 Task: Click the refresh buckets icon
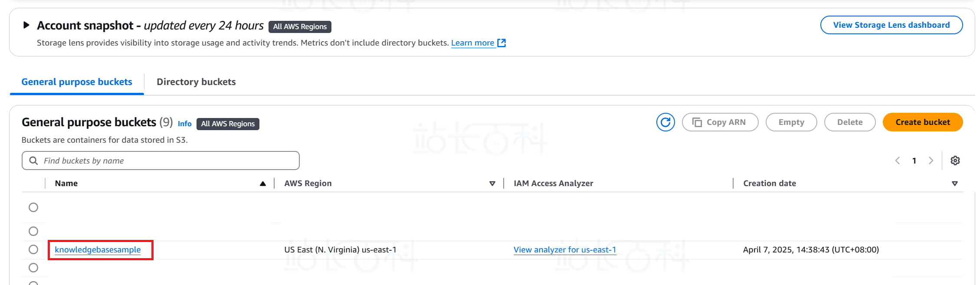pyautogui.click(x=665, y=122)
